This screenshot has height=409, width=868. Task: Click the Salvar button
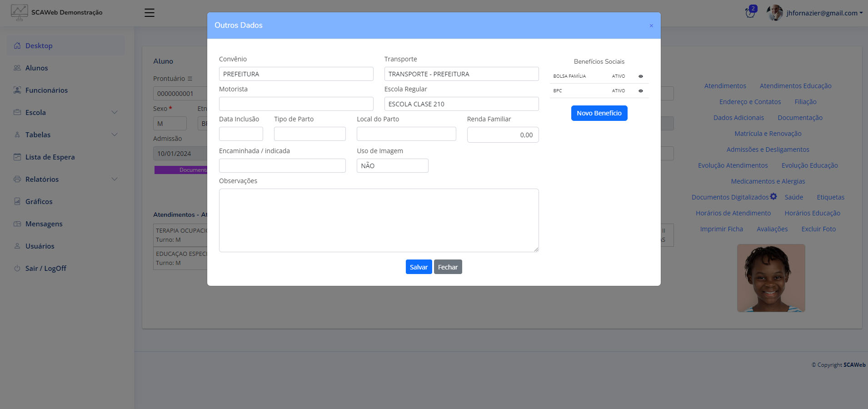tap(419, 267)
